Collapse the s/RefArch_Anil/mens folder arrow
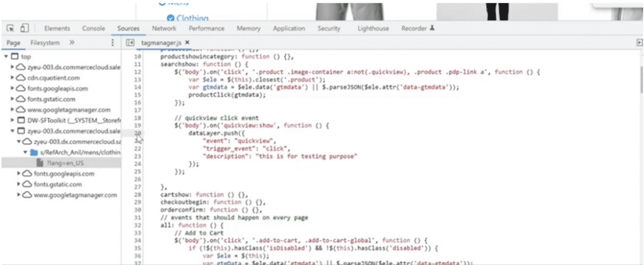This screenshot has height=265, width=644. click(x=25, y=152)
